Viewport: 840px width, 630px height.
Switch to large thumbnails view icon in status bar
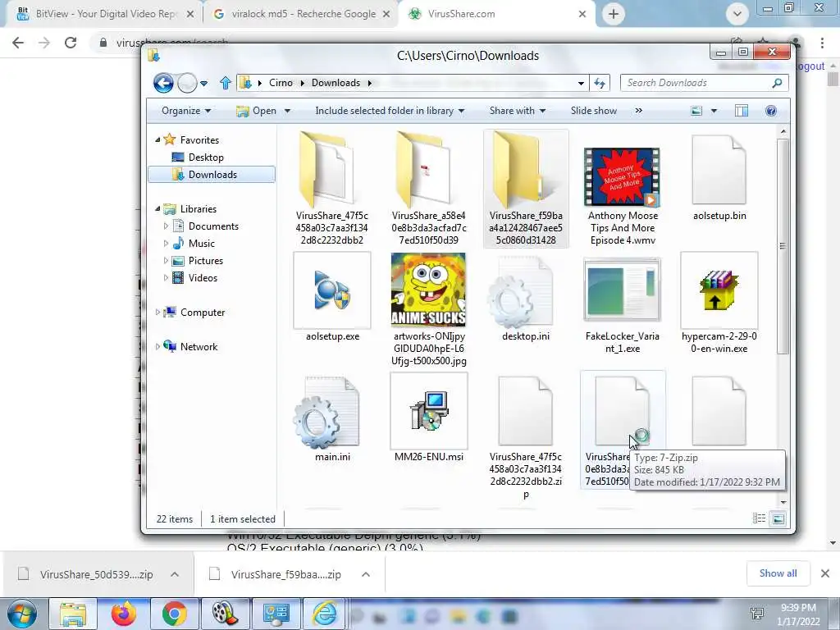pos(778,518)
